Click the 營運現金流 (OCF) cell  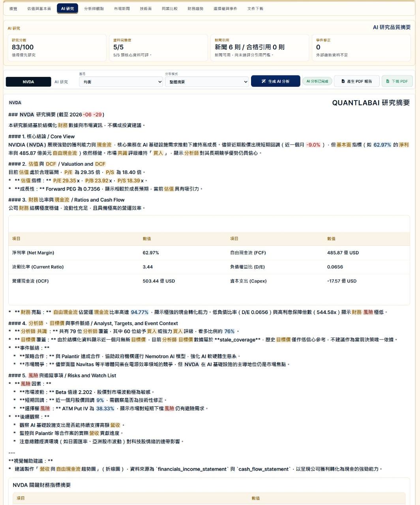[30, 281]
